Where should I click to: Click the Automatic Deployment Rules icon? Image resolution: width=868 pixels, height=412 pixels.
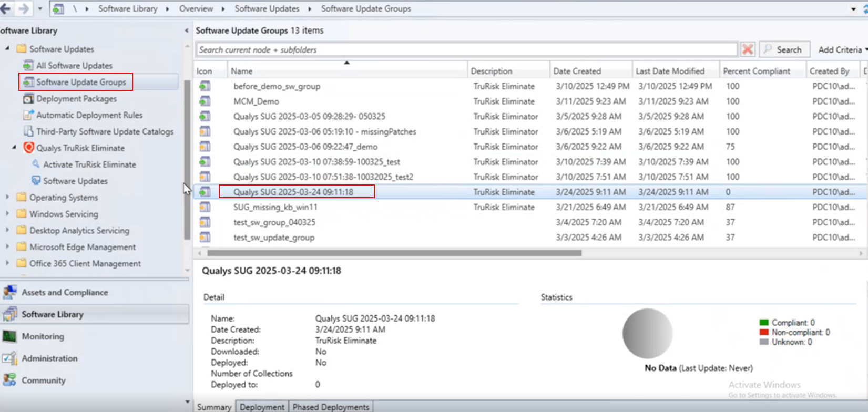click(x=28, y=115)
